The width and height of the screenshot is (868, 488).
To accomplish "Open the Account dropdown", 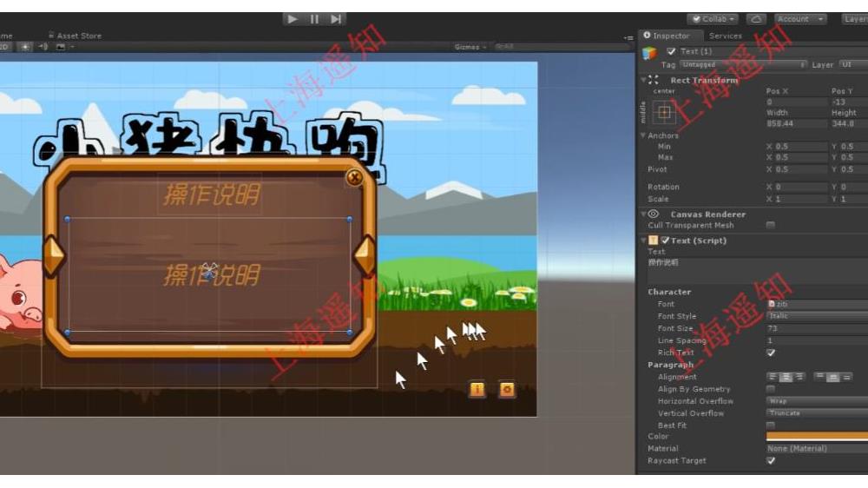I will pos(800,19).
